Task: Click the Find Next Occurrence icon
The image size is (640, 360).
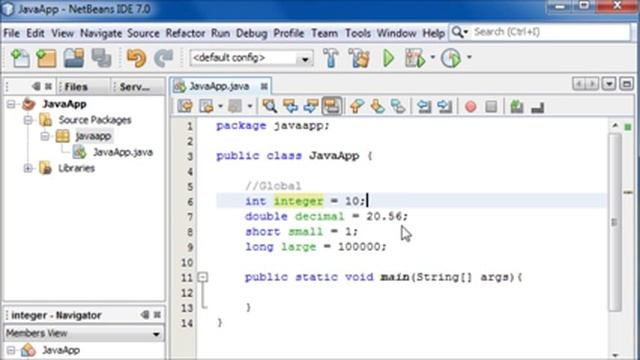Action: point(311,107)
